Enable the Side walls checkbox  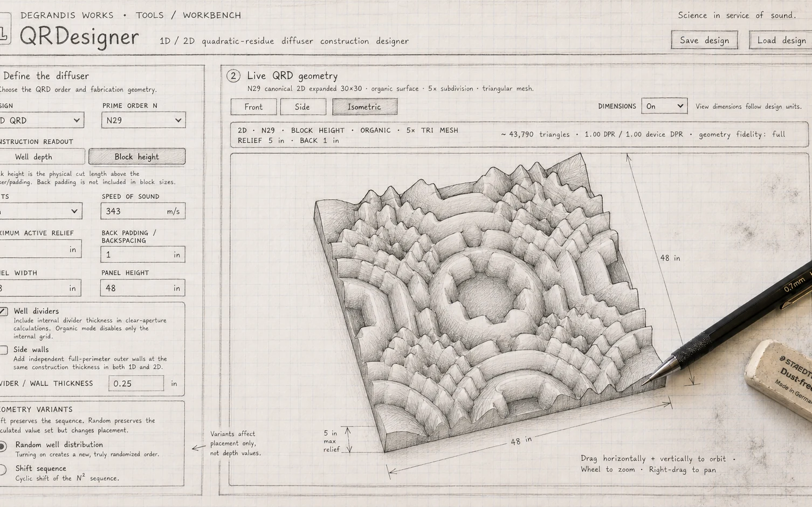pos(3,350)
